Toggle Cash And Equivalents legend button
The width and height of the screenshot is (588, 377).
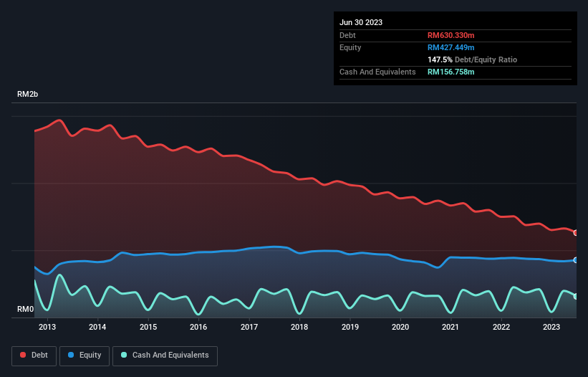pyautogui.click(x=165, y=355)
